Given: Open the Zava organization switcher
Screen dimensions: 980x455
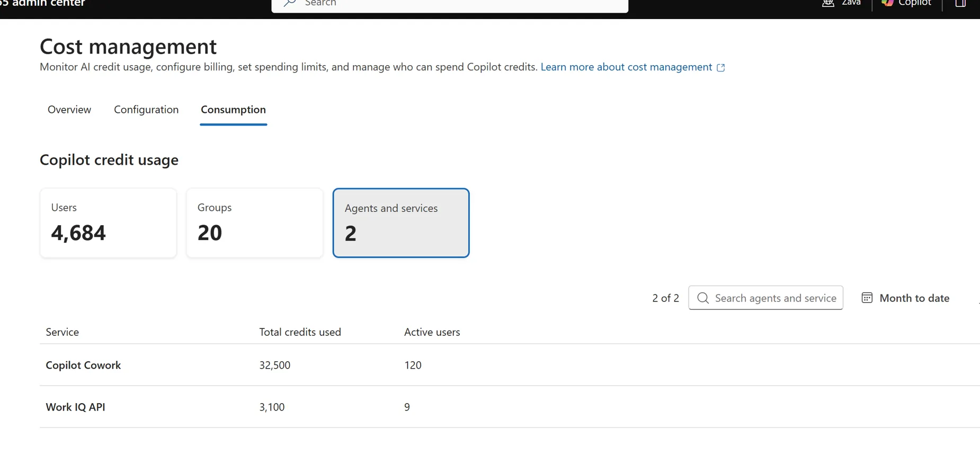Looking at the screenshot, I should tap(841, 3).
